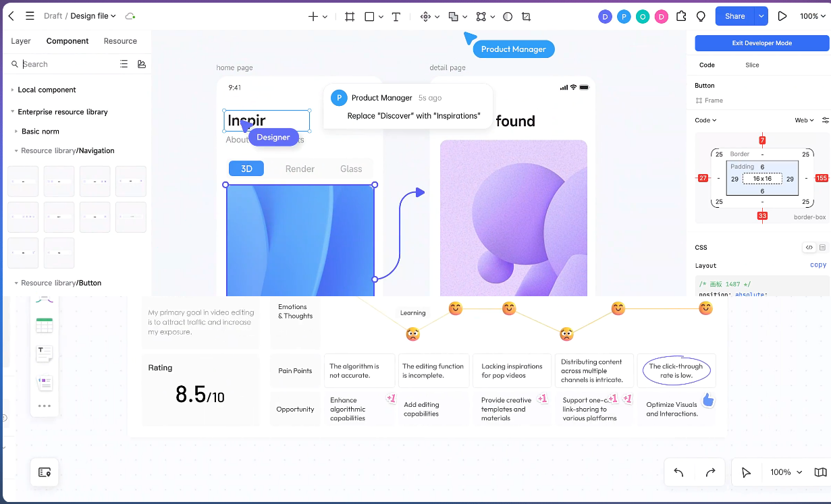
Task: Collapse Enterprise resource library group
Action: pyautogui.click(x=12, y=112)
